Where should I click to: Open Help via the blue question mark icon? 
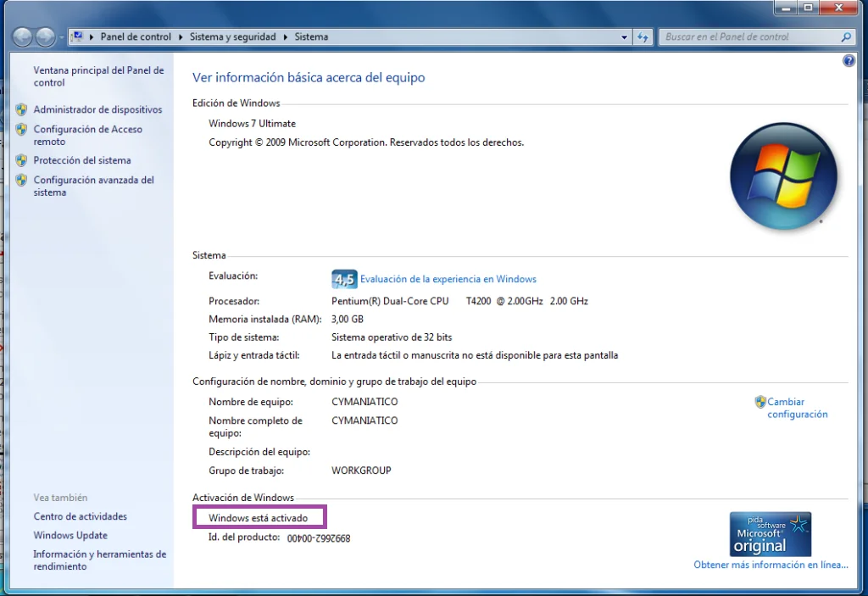(x=849, y=61)
